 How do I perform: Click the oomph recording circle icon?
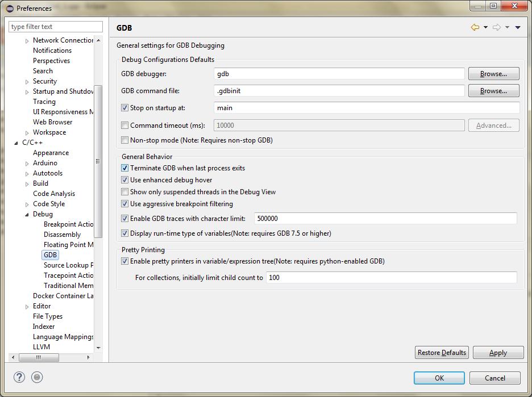pyautogui.click(x=37, y=377)
